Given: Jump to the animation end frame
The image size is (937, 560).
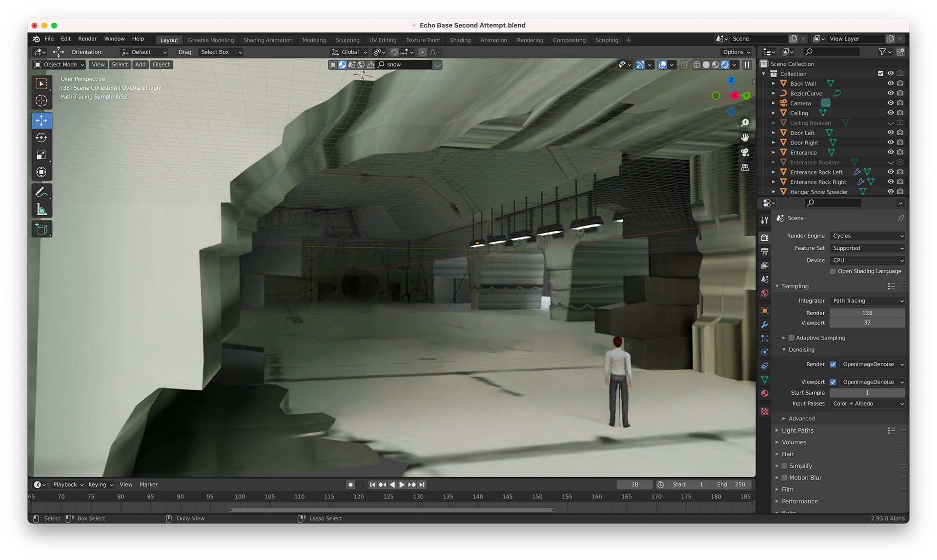Looking at the screenshot, I should [x=422, y=484].
